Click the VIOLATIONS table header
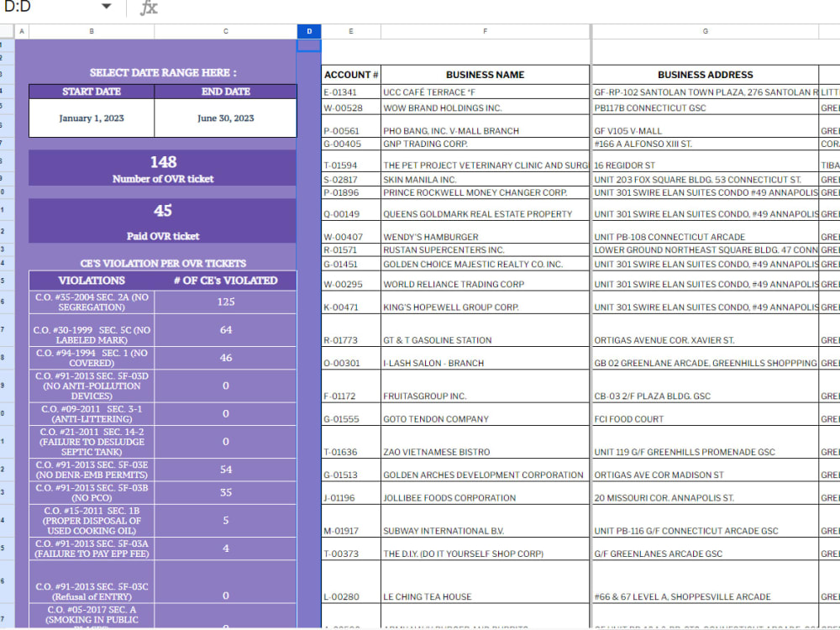The image size is (840, 630). click(92, 281)
